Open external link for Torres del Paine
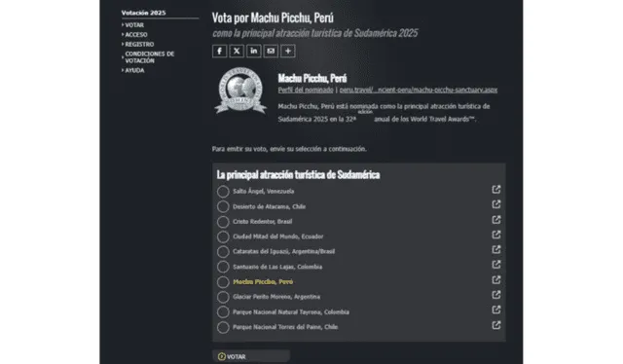Viewport: 623px width, 364px height. coord(495,325)
